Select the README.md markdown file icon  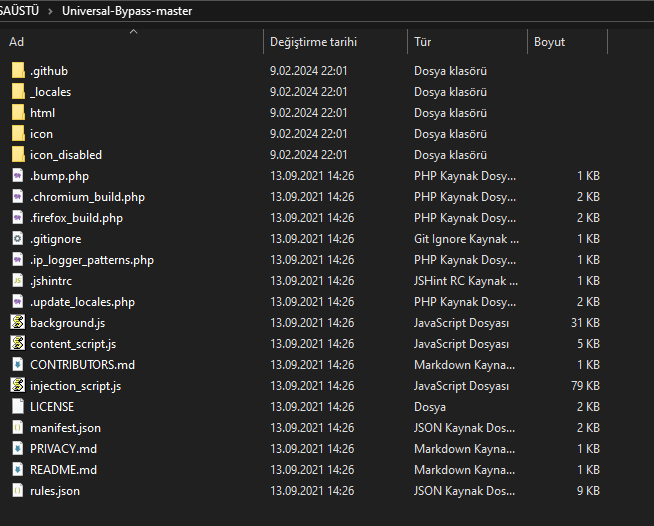coord(17,470)
